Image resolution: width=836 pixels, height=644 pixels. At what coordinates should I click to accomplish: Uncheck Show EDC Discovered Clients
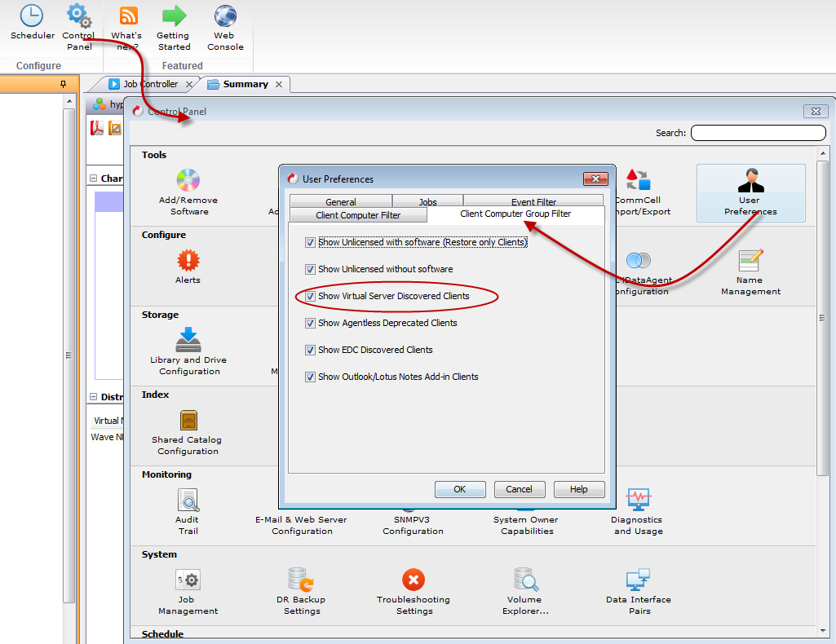click(310, 350)
